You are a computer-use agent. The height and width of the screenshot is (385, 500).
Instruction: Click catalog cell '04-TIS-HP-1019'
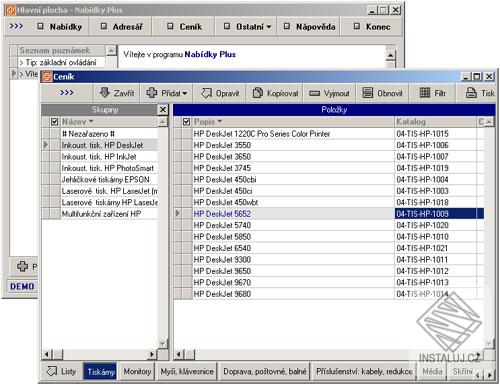pyautogui.click(x=435, y=168)
